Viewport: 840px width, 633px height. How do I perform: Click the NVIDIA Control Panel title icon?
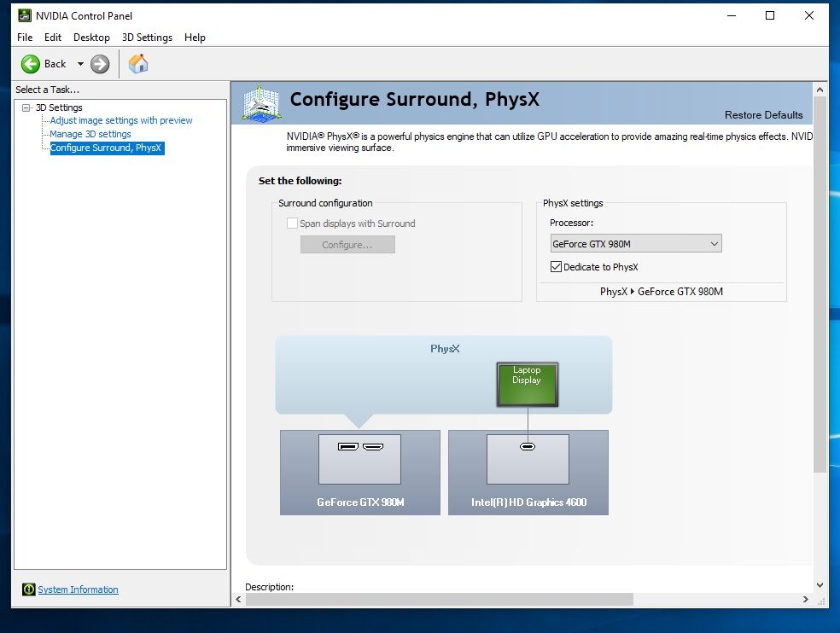pos(25,15)
